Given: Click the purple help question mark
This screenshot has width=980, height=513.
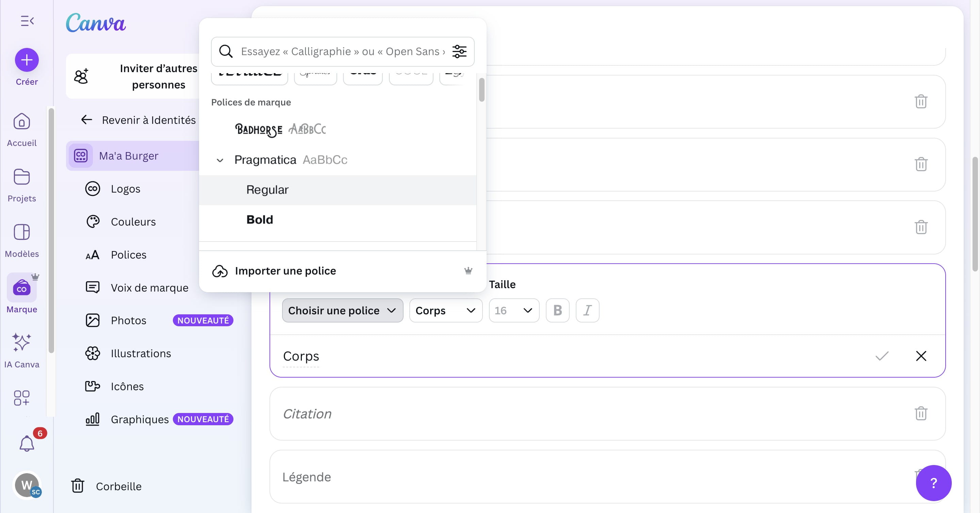Looking at the screenshot, I should [x=933, y=483].
